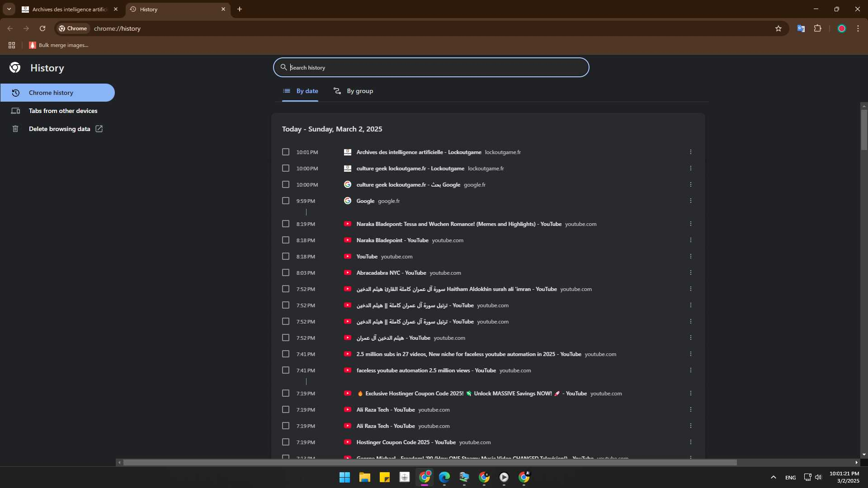Viewport: 868px width, 488px height.
Task: Open more actions for Exclusive Hostinger Coupon entry
Action: (x=691, y=394)
